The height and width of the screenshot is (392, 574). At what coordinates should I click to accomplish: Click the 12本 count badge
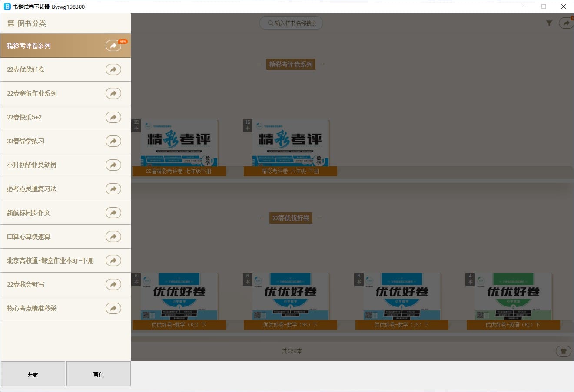136,125
